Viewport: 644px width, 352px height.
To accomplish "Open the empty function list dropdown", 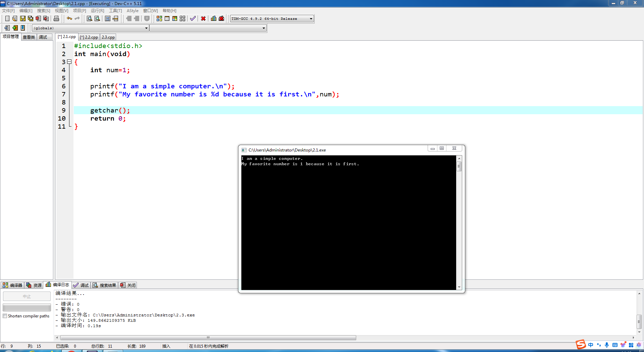I will coord(208,28).
